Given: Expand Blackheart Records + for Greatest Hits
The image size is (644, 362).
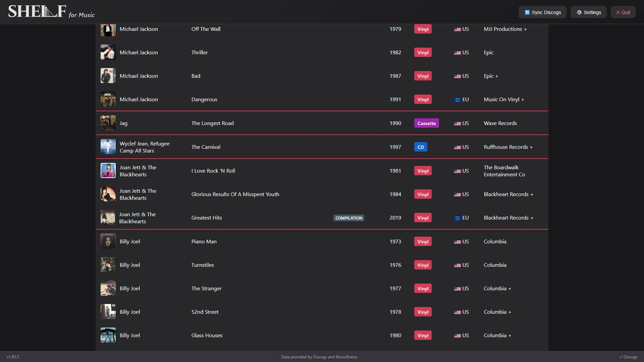Looking at the screenshot, I should coord(508,218).
